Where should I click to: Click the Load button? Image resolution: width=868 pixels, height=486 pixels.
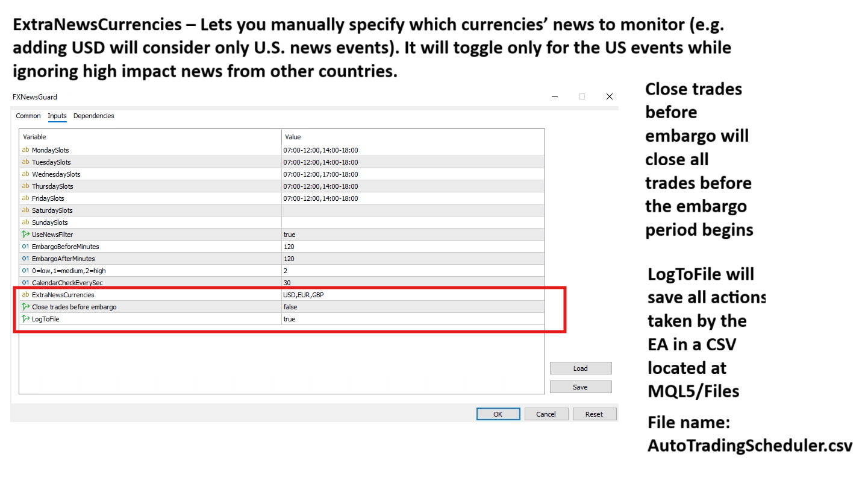(580, 368)
